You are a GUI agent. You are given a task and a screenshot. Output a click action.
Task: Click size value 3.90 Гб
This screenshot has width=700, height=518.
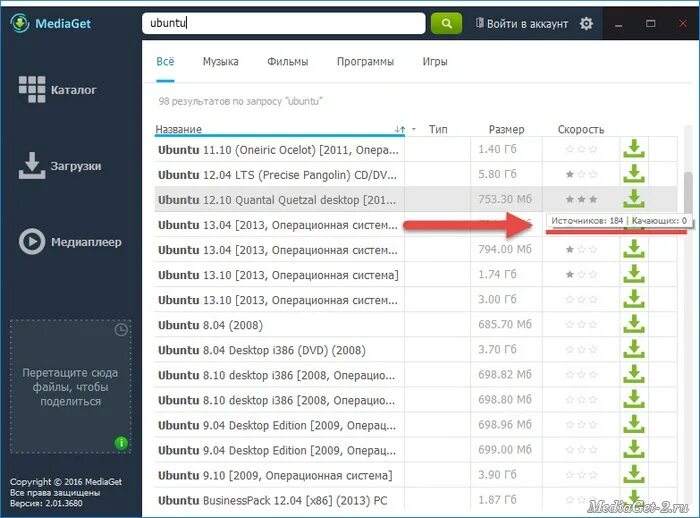pyautogui.click(x=497, y=474)
